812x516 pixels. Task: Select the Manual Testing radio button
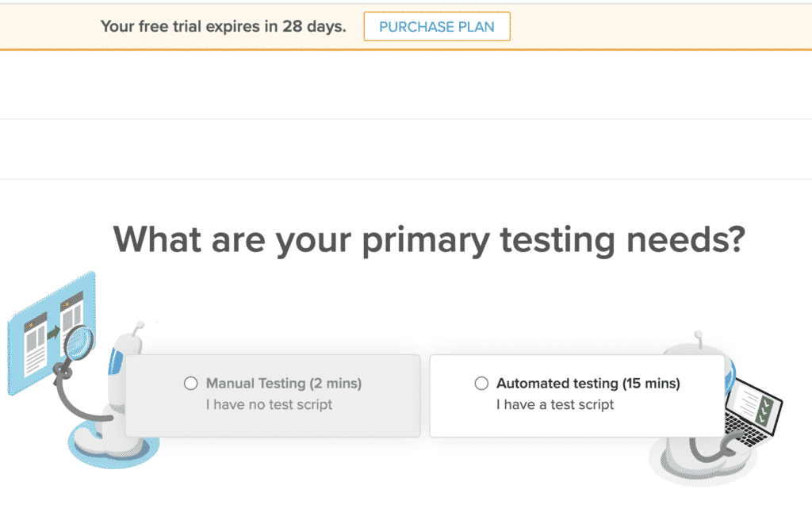click(190, 384)
